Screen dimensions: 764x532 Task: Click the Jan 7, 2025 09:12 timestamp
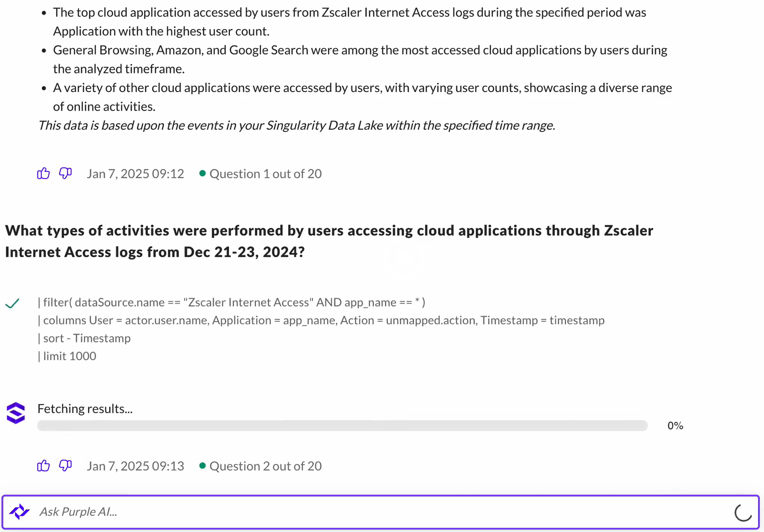click(x=135, y=174)
